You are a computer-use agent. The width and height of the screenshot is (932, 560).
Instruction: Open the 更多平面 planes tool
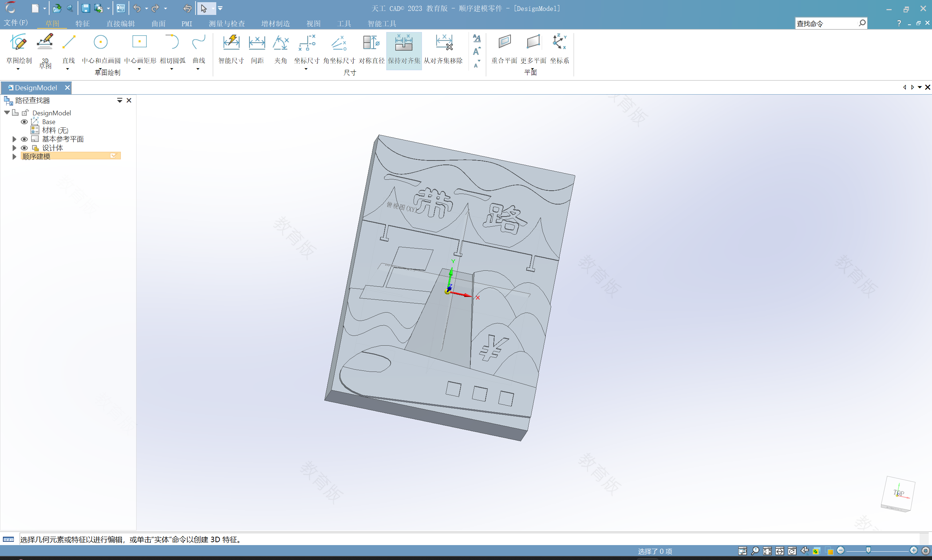click(x=533, y=49)
